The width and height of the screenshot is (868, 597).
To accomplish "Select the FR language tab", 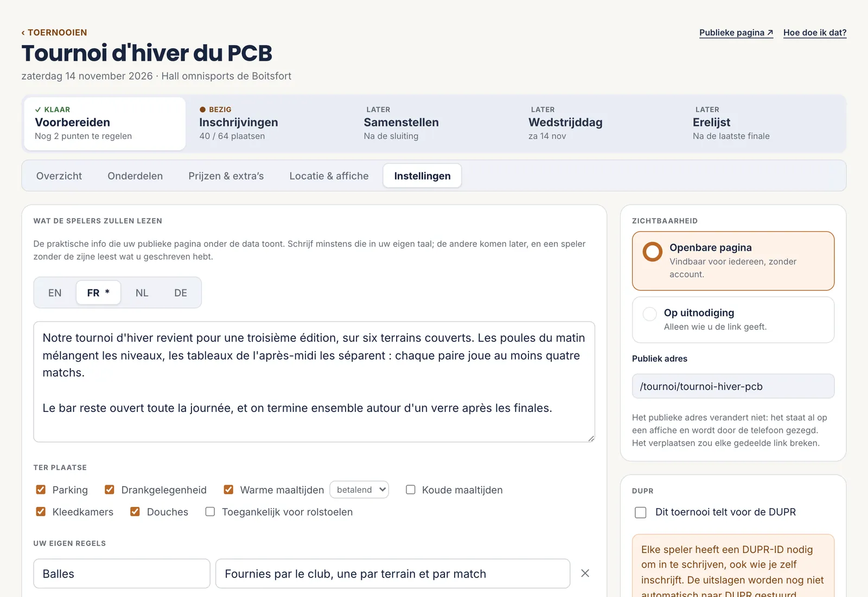I will 98,293.
